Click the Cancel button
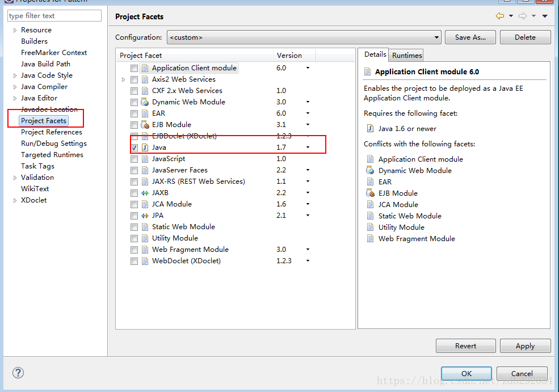The width and height of the screenshot is (559, 392). (x=522, y=373)
